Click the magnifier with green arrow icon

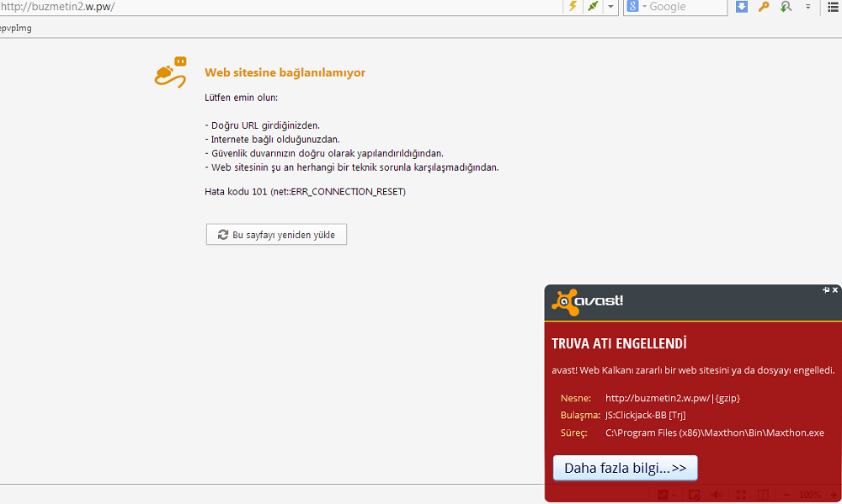(786, 7)
